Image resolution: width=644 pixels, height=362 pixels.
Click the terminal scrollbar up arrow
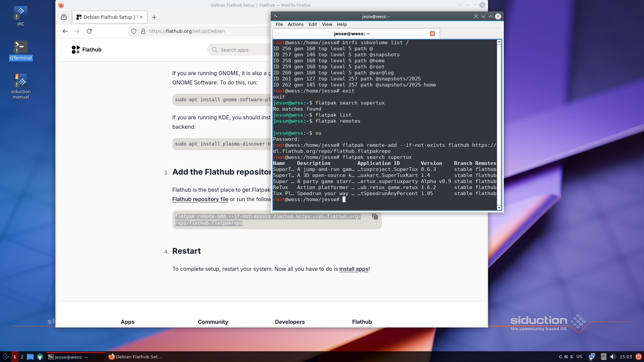[499, 42]
